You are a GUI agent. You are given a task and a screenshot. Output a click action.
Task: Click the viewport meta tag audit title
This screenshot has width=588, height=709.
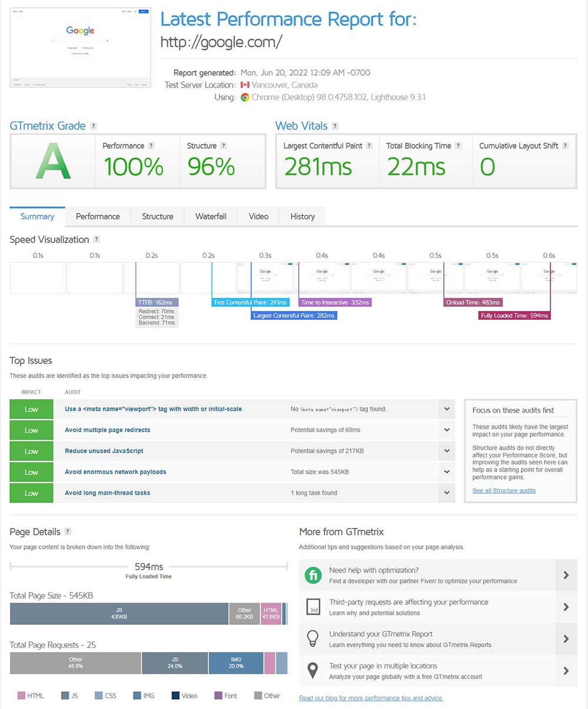[x=153, y=409]
